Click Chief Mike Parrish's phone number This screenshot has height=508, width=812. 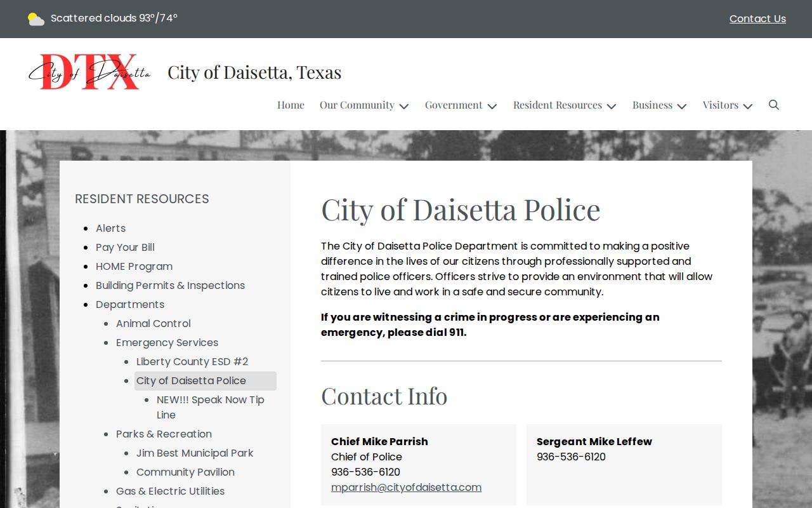click(x=365, y=472)
